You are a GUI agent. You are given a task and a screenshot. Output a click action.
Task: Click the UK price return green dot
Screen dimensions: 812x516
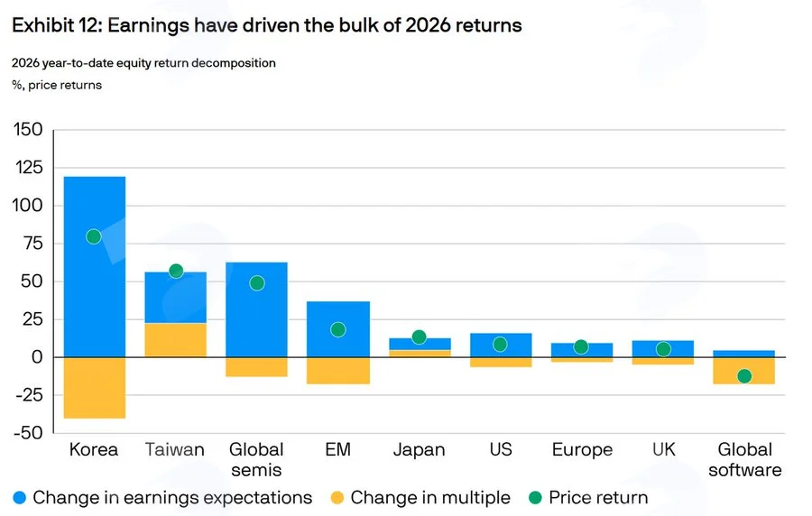663,349
